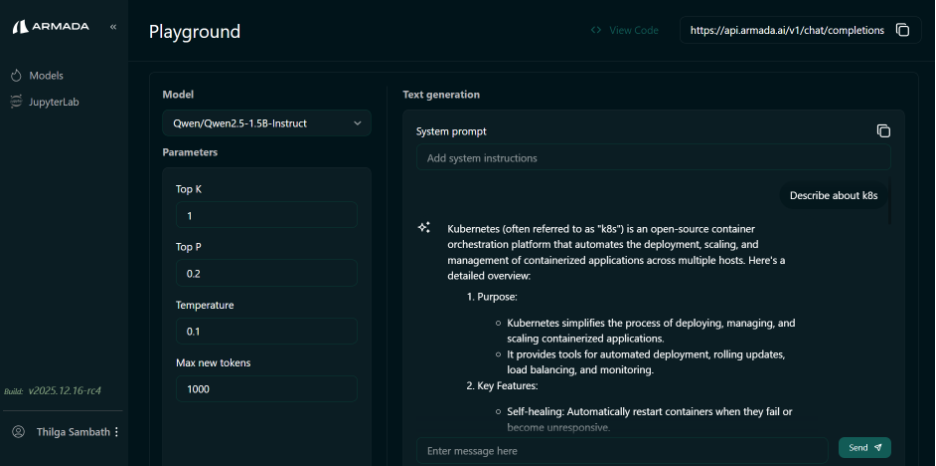This screenshot has width=936, height=466.
Task: Click the Top P value field
Action: coord(266,273)
